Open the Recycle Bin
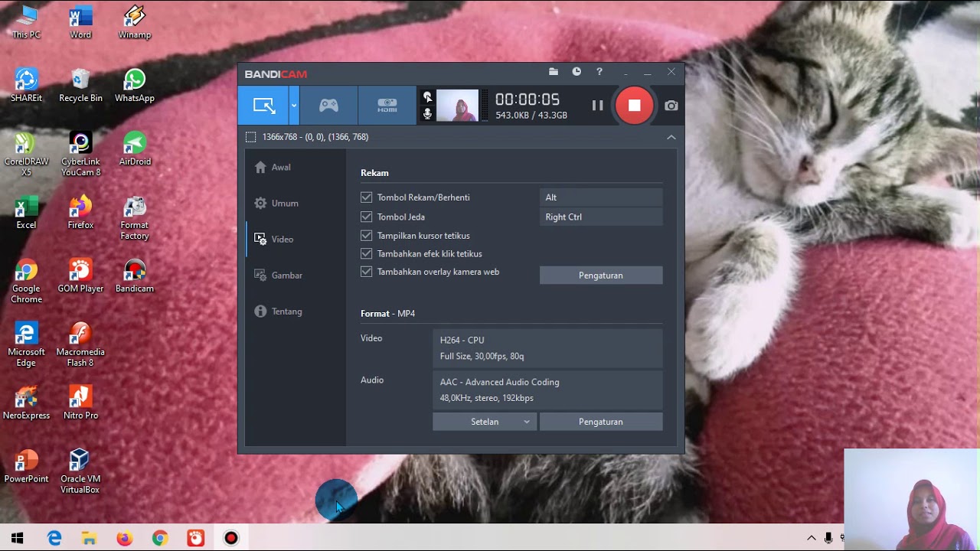This screenshot has width=980, height=551. (80, 86)
